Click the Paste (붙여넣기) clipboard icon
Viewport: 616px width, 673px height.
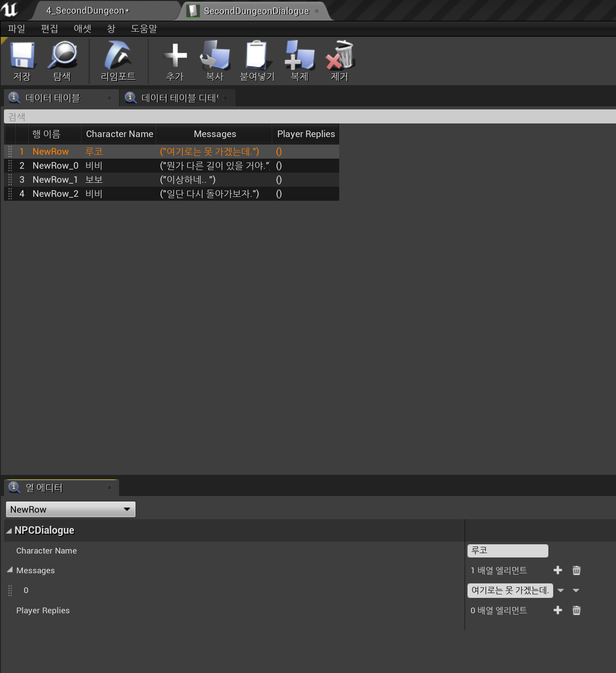click(x=257, y=57)
